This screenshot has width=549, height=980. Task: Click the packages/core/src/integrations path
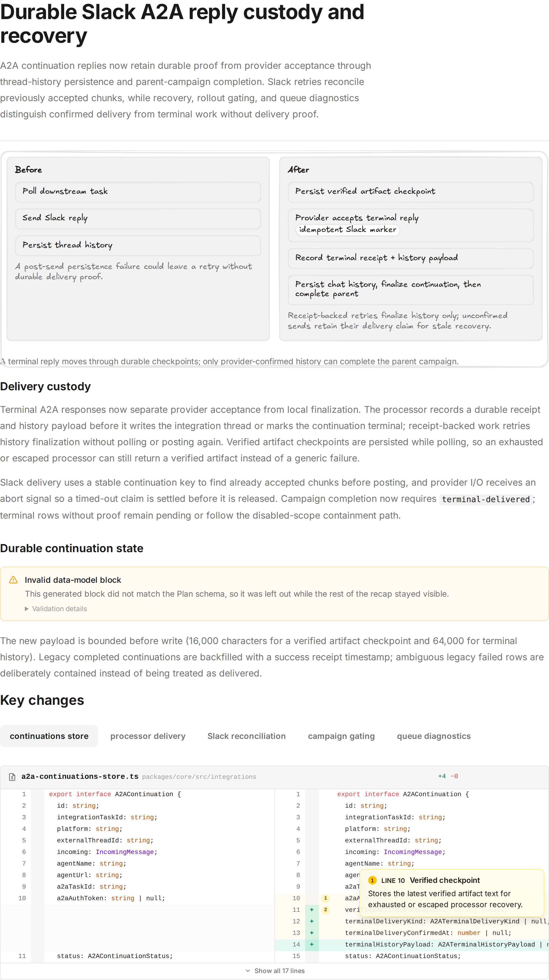coord(199,777)
